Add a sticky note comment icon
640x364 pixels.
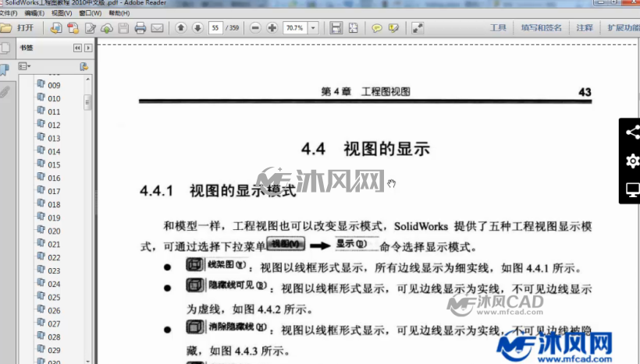click(x=377, y=28)
